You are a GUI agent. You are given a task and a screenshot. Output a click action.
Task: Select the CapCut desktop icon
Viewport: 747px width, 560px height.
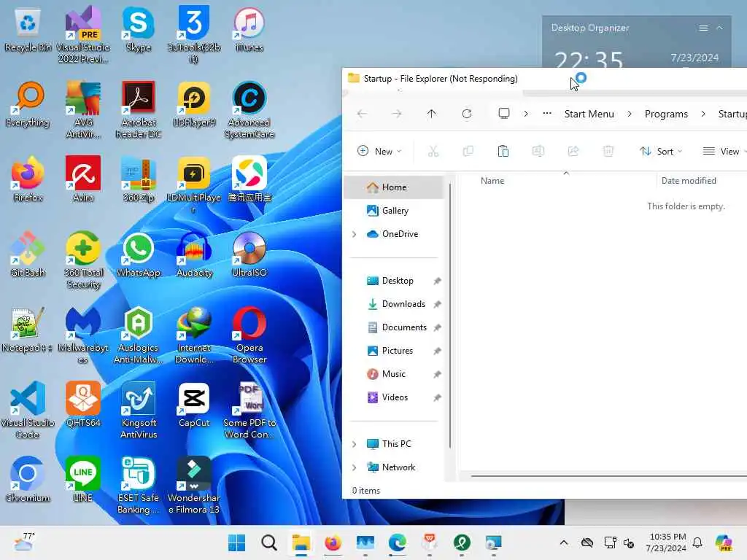[194, 405]
